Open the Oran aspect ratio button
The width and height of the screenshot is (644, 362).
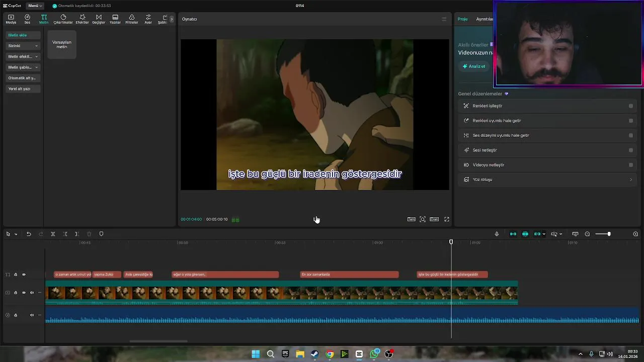click(434, 219)
